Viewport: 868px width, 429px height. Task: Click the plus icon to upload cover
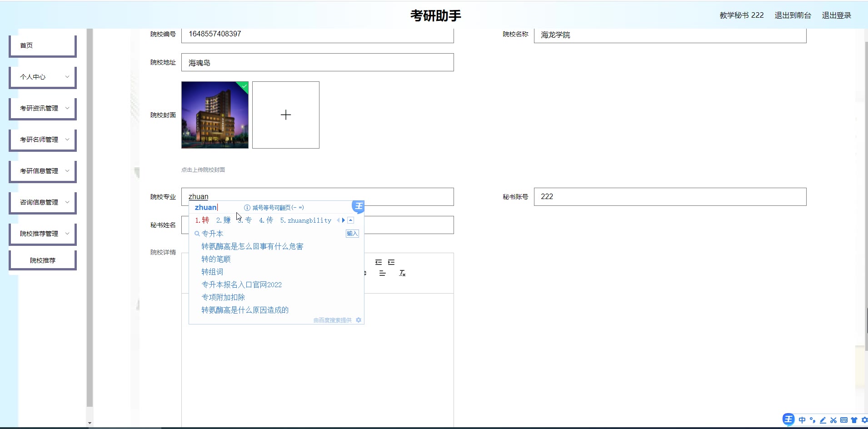(286, 115)
